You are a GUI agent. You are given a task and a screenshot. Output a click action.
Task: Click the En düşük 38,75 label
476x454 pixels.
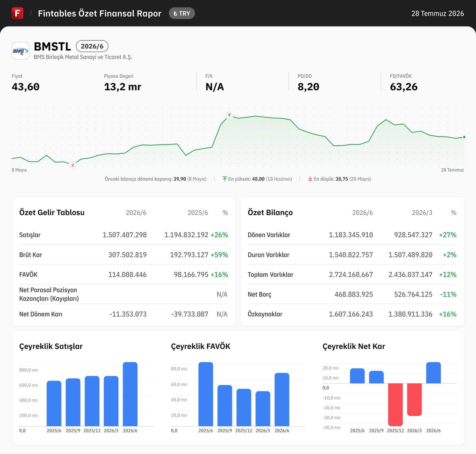coord(342,179)
